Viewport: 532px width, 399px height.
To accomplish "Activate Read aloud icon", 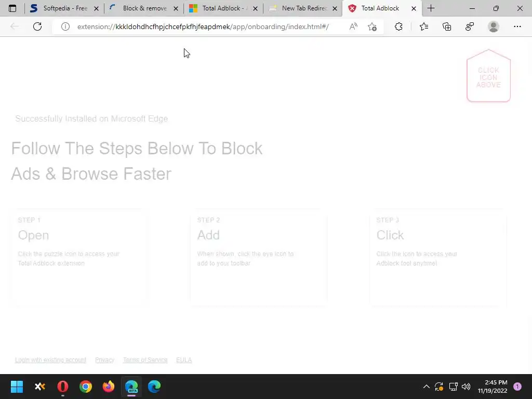I will [x=353, y=26].
